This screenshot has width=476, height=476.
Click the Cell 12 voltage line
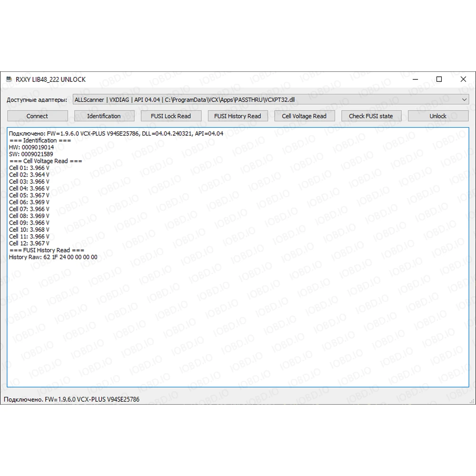(x=29, y=243)
